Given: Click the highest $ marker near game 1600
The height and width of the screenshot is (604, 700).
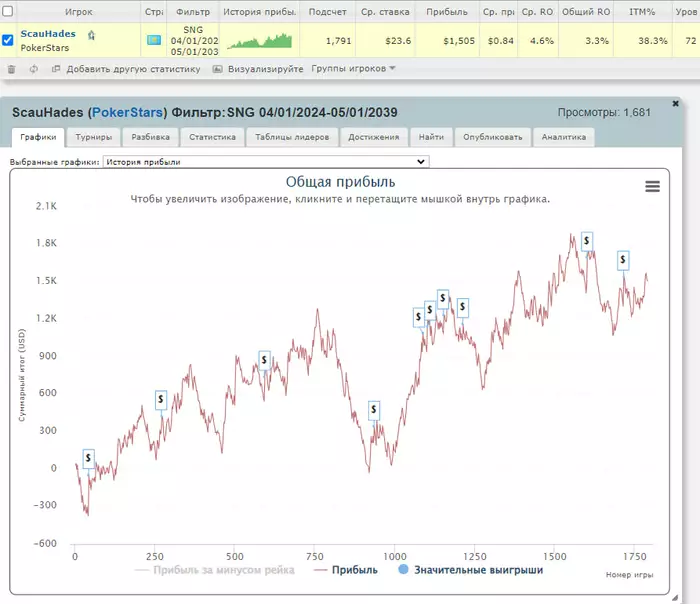Looking at the screenshot, I should [x=587, y=241].
